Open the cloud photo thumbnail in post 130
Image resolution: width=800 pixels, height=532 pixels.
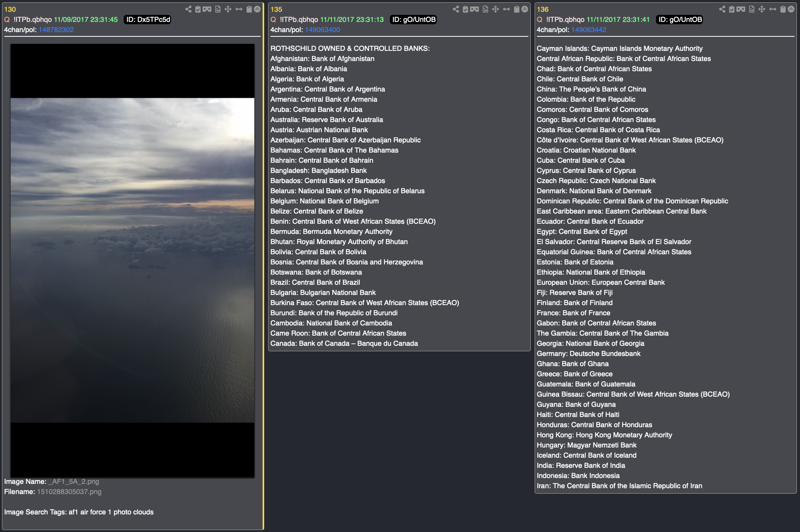click(132, 260)
